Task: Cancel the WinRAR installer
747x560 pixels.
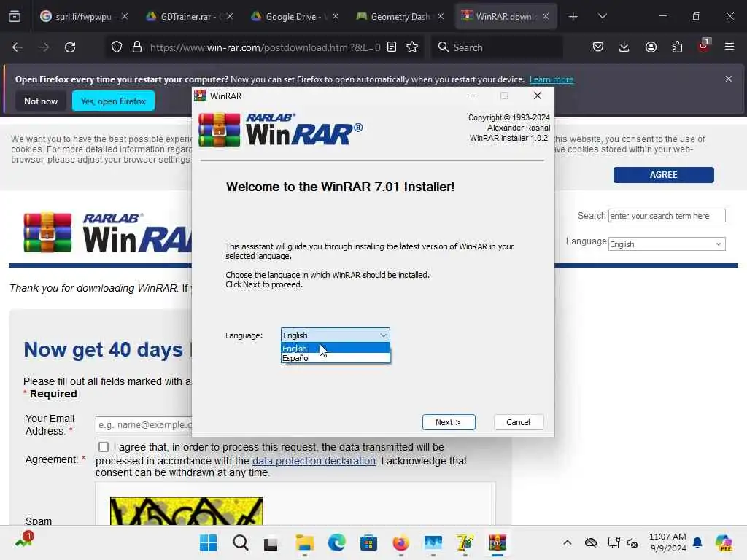Action: (x=518, y=422)
